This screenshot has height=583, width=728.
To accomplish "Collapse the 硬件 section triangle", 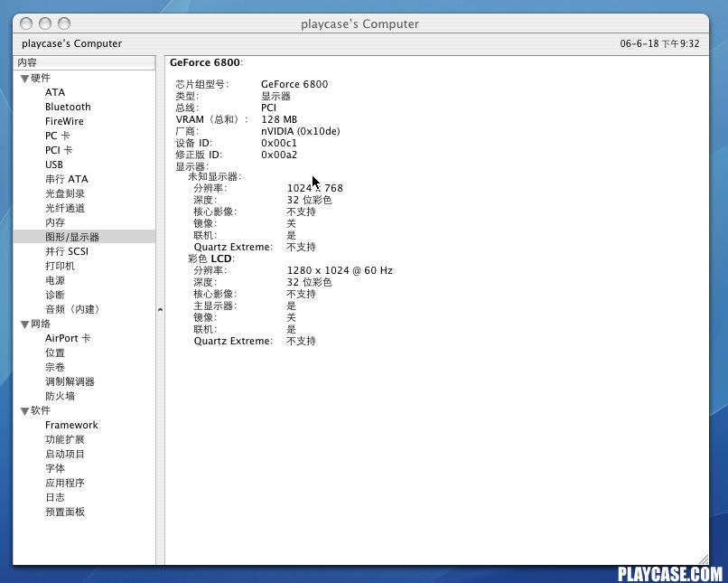I will point(24,79).
